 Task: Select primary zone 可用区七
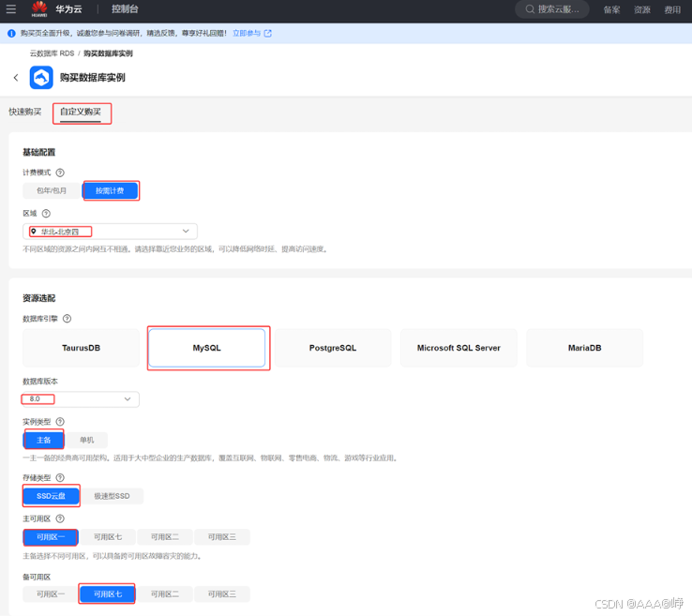[108, 537]
